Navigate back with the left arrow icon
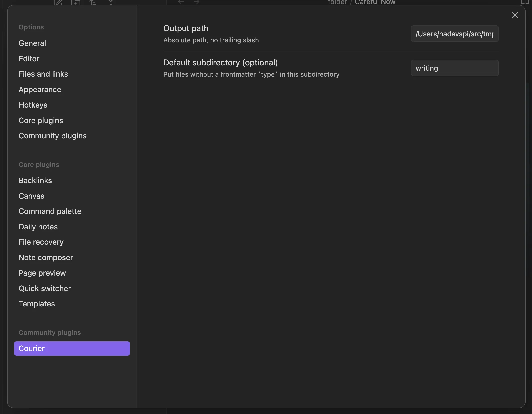532x414 pixels. tap(181, 2)
